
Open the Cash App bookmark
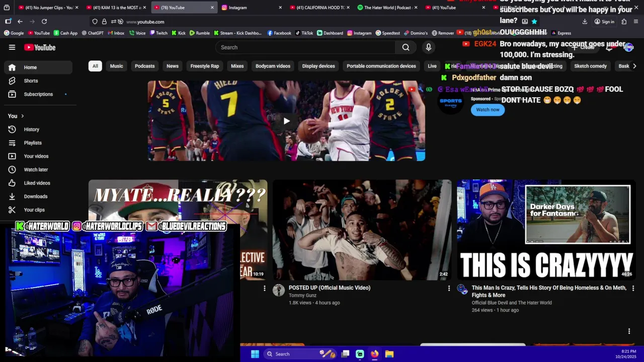tap(65, 33)
